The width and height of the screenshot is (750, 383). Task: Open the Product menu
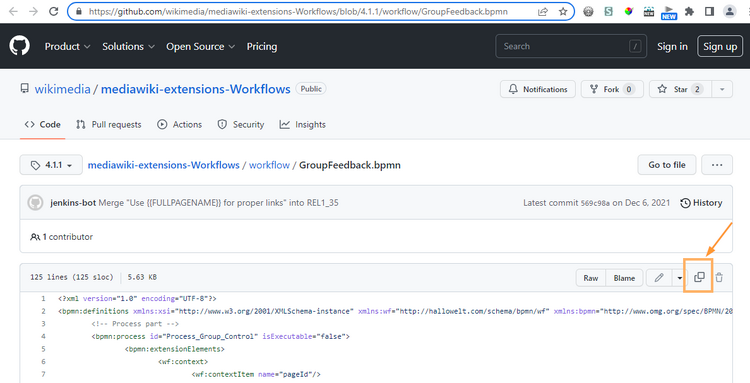(67, 46)
